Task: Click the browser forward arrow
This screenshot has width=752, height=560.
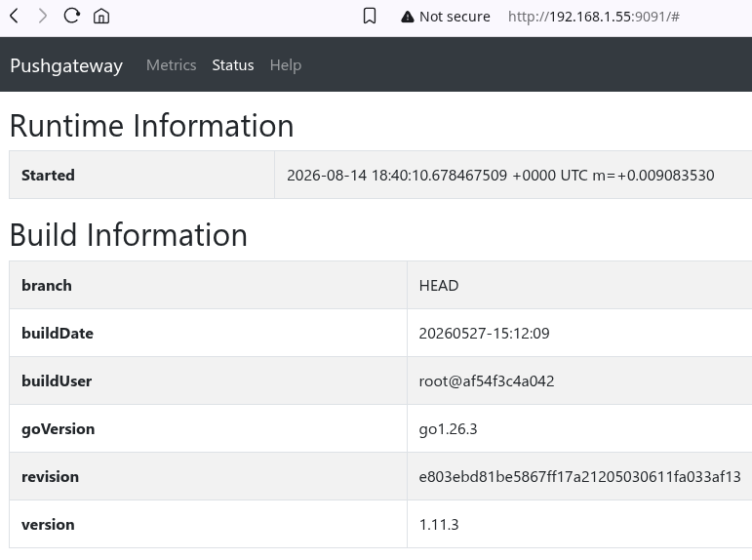Action: coord(43,17)
